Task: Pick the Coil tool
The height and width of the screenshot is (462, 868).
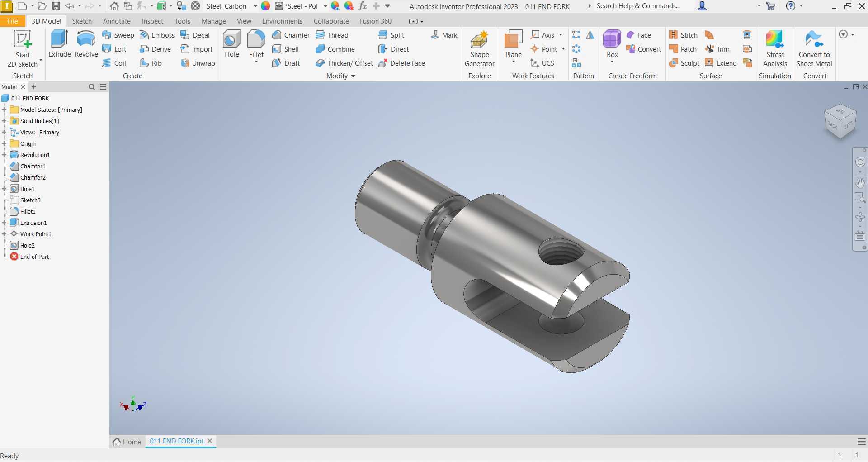Action: click(114, 63)
